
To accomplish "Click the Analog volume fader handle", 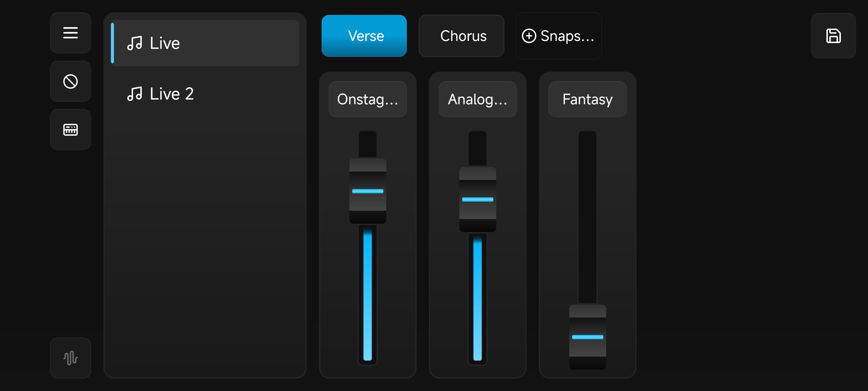I will coord(478,199).
